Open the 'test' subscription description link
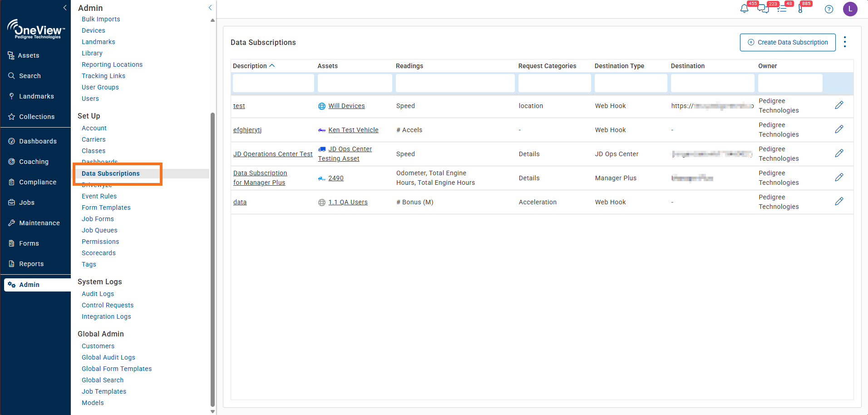Image resolution: width=868 pixels, height=415 pixels. tap(239, 106)
